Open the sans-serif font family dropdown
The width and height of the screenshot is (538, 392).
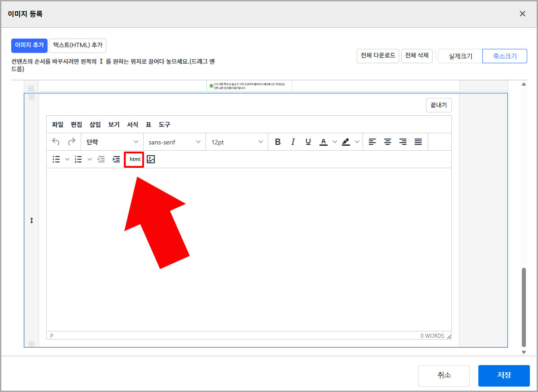[x=174, y=141]
